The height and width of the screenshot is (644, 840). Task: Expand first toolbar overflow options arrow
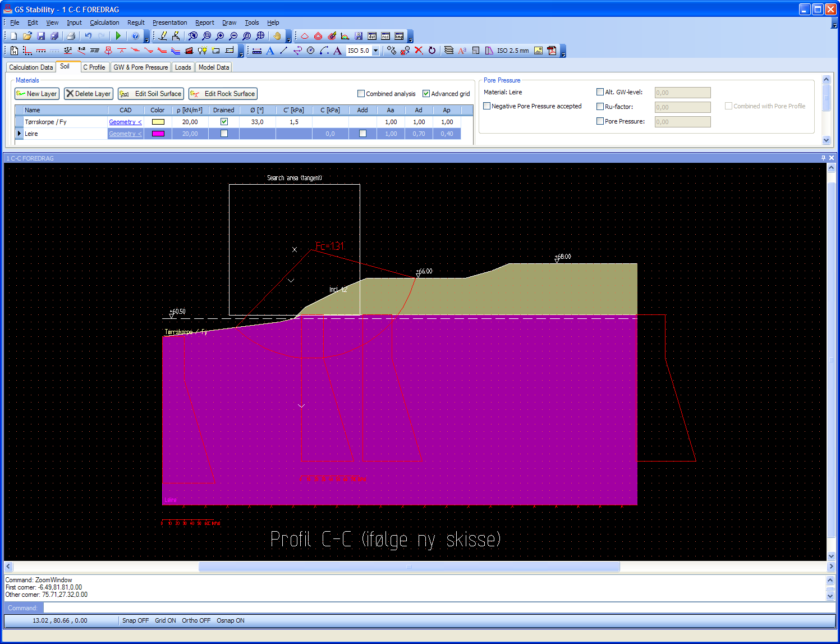(x=147, y=36)
